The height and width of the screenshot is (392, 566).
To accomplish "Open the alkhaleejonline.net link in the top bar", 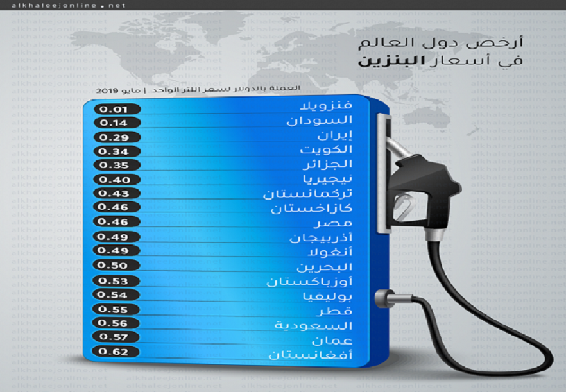I will [x=64, y=5].
